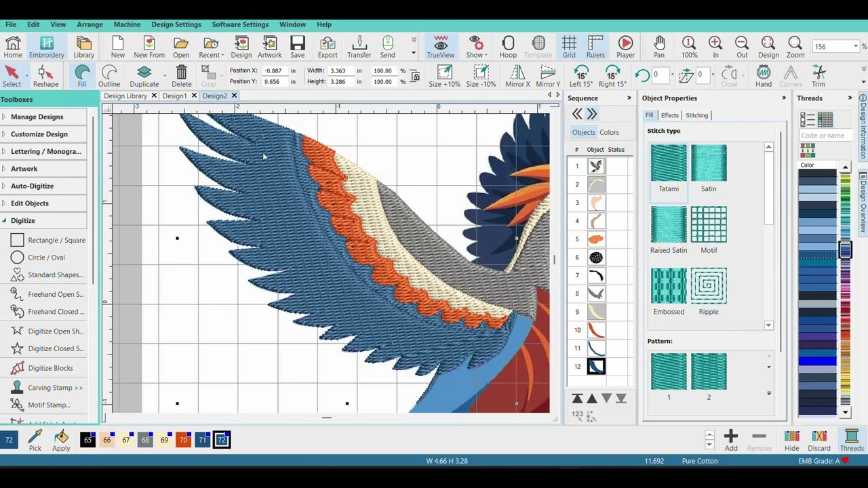Click Mirror Y icon
Viewport: 868px width, 488px height.
point(548,76)
